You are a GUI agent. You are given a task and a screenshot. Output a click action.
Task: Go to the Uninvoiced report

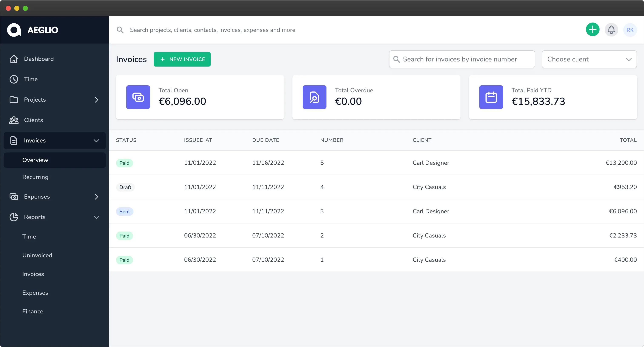tap(37, 255)
